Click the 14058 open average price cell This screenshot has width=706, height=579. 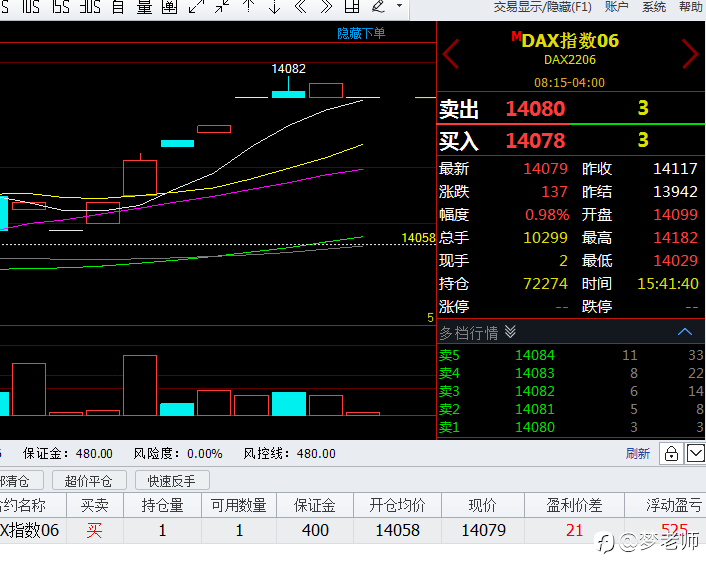click(x=398, y=530)
